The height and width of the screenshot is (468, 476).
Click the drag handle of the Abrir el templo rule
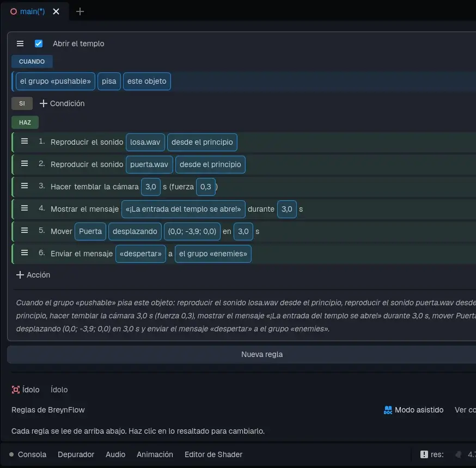tap(20, 44)
